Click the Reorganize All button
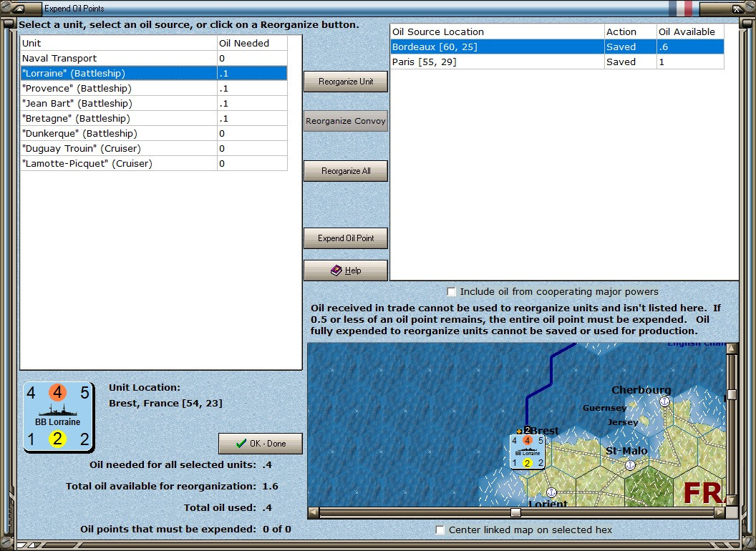This screenshot has height=551, width=756. point(346,171)
